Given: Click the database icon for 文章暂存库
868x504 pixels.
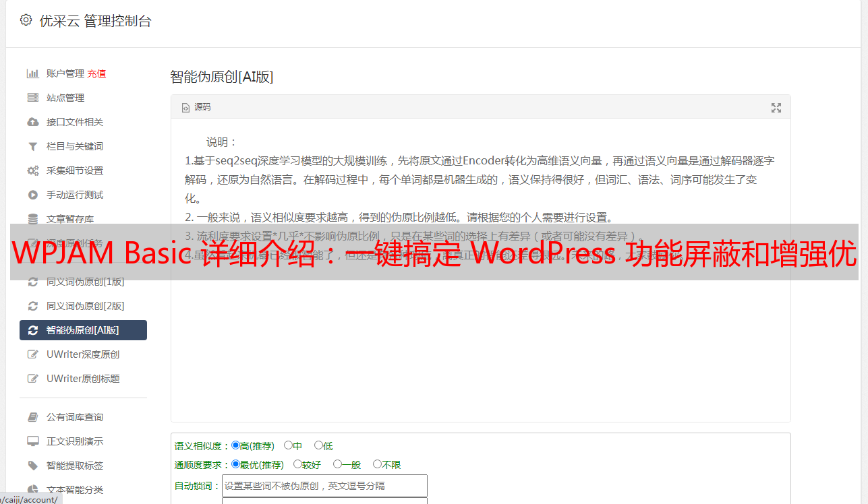Looking at the screenshot, I should (x=32, y=219).
